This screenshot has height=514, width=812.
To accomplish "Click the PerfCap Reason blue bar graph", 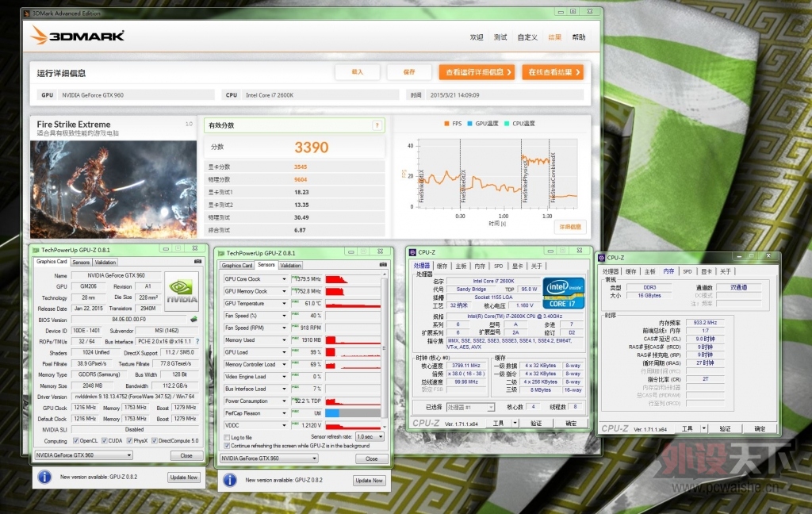I will point(353,413).
